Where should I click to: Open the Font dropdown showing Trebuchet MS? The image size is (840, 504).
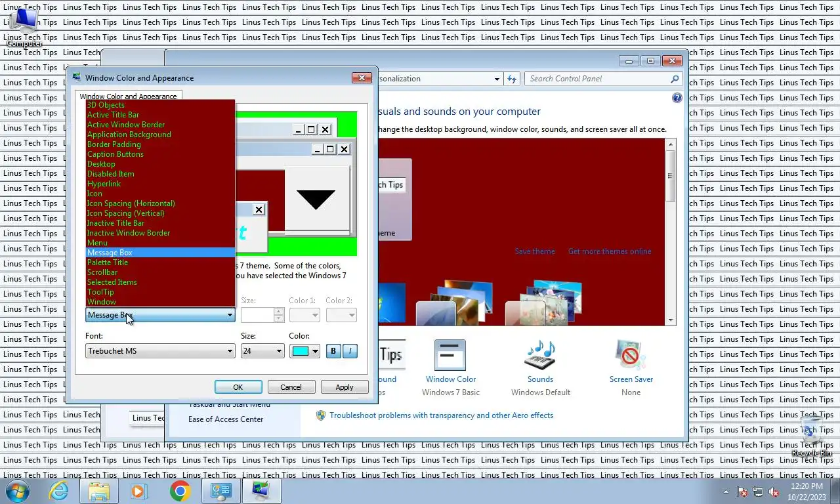160,351
